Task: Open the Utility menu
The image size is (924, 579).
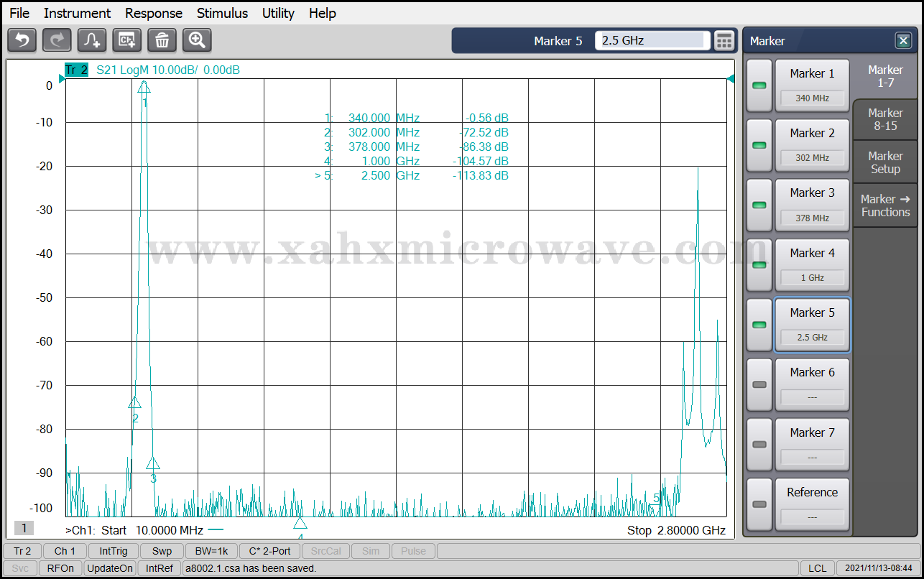Action: (278, 13)
